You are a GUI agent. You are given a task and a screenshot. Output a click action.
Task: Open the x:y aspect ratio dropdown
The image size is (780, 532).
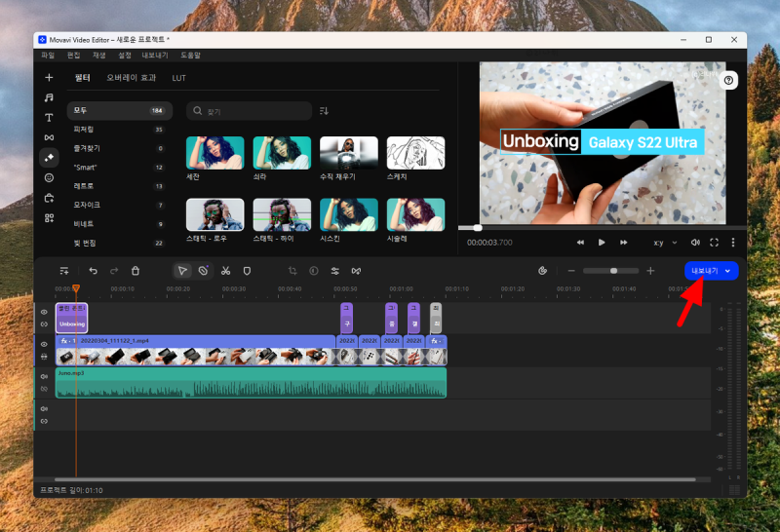pyautogui.click(x=663, y=243)
